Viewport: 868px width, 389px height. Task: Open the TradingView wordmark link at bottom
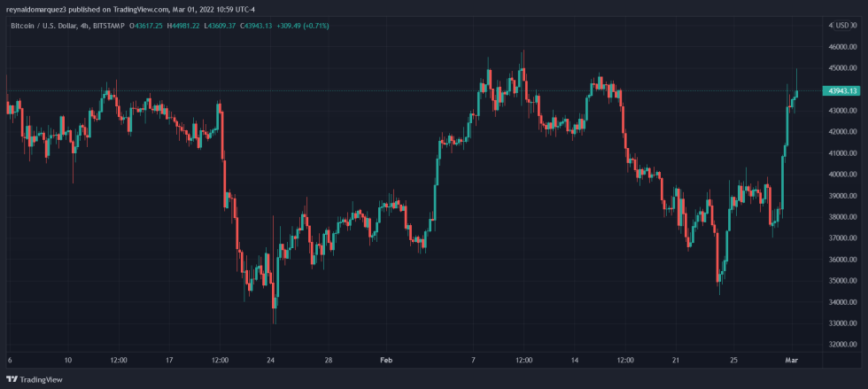click(41, 378)
